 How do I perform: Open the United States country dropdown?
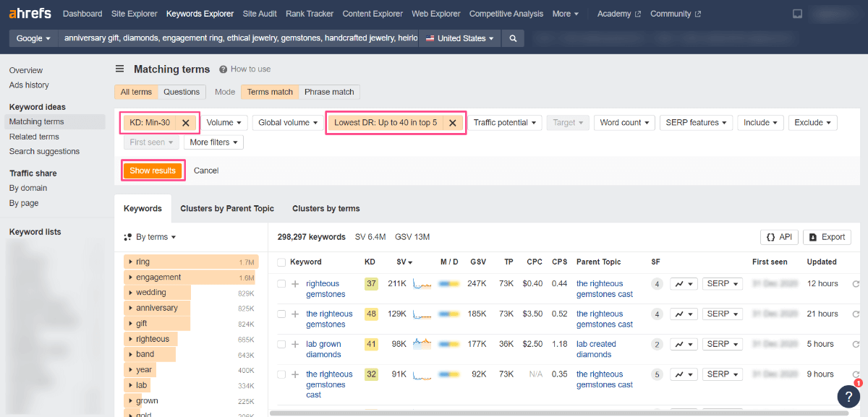pyautogui.click(x=460, y=38)
